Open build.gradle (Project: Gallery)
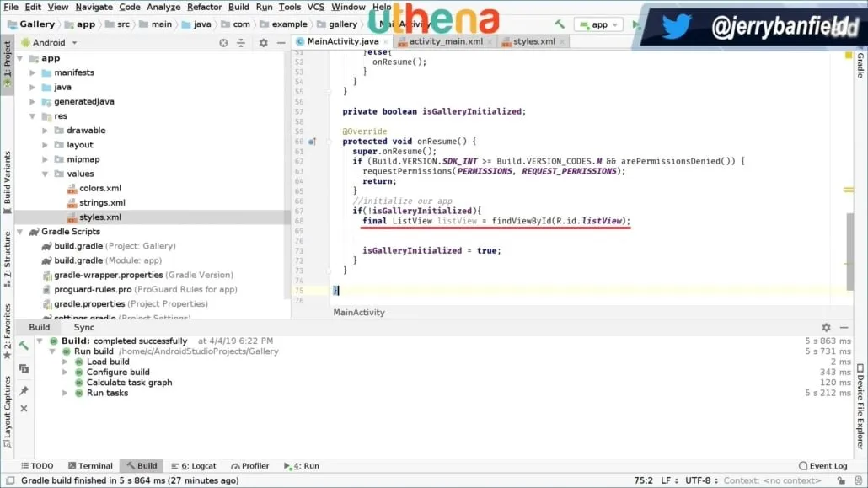This screenshot has width=868, height=488. [115, 246]
